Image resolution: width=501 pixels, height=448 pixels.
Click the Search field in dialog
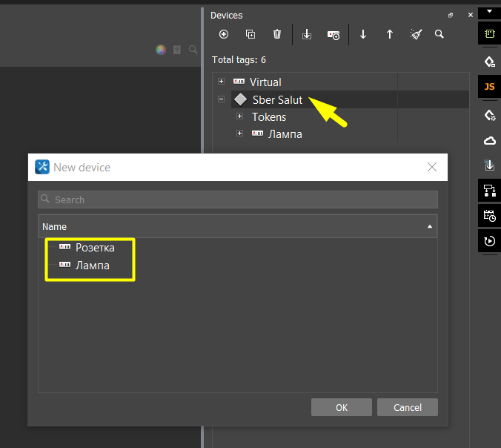coord(237,200)
